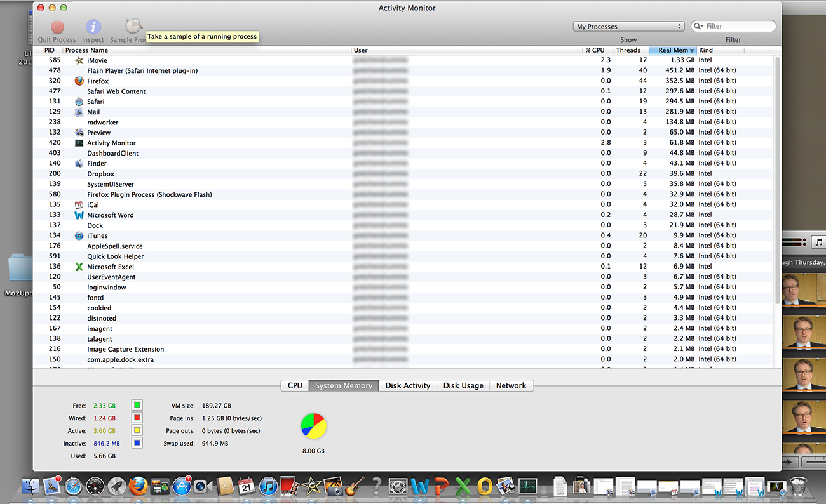826x504 pixels.
Task: Click the Sample Process toolbar icon
Action: [x=133, y=26]
